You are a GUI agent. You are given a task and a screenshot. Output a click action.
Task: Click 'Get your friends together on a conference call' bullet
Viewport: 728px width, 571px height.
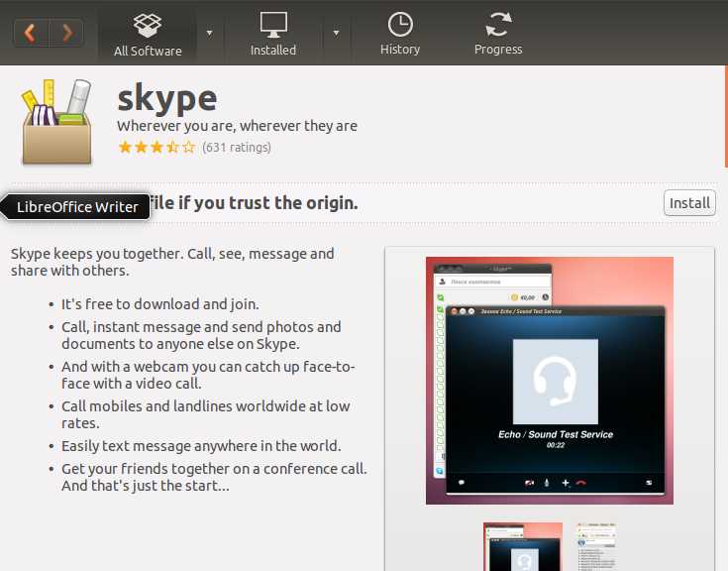214,477
